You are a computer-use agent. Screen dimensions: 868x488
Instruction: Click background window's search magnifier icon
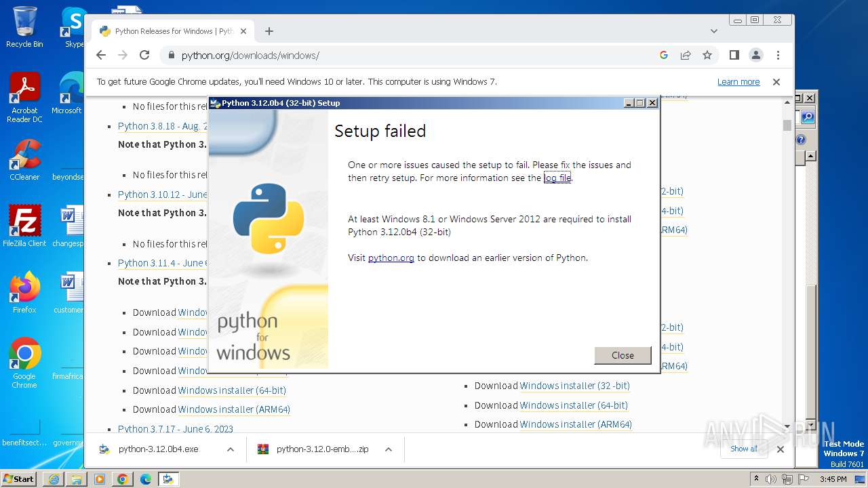807,117
